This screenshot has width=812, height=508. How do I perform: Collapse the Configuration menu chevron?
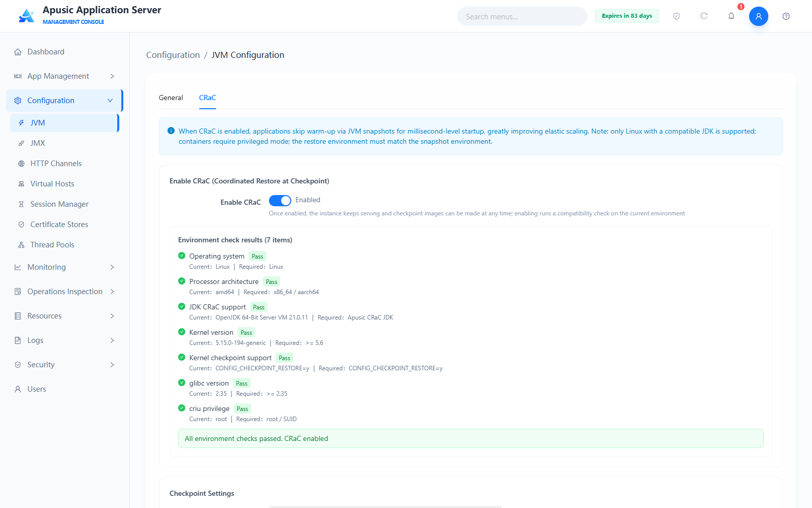tap(110, 101)
